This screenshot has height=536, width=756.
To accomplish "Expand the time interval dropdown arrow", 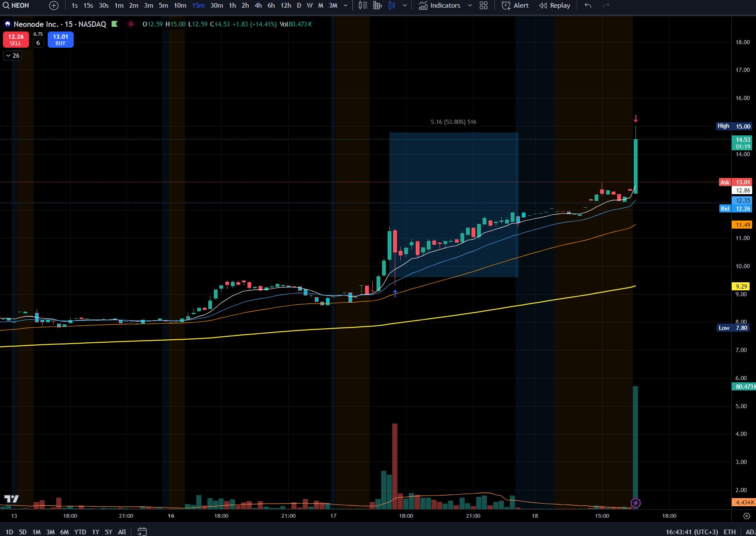I will [x=345, y=6].
